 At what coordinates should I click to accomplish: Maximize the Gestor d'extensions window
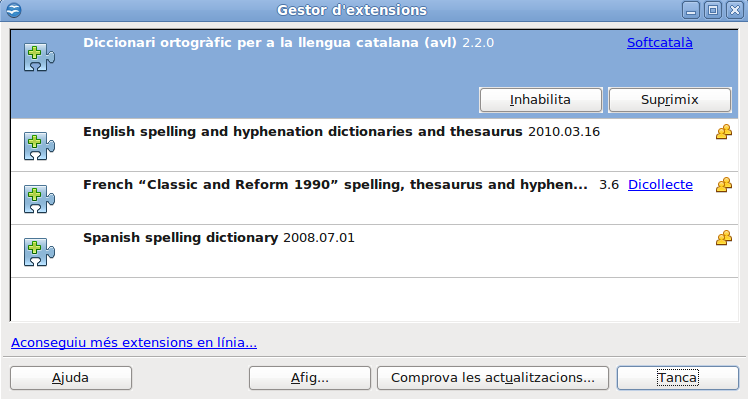tap(713, 10)
